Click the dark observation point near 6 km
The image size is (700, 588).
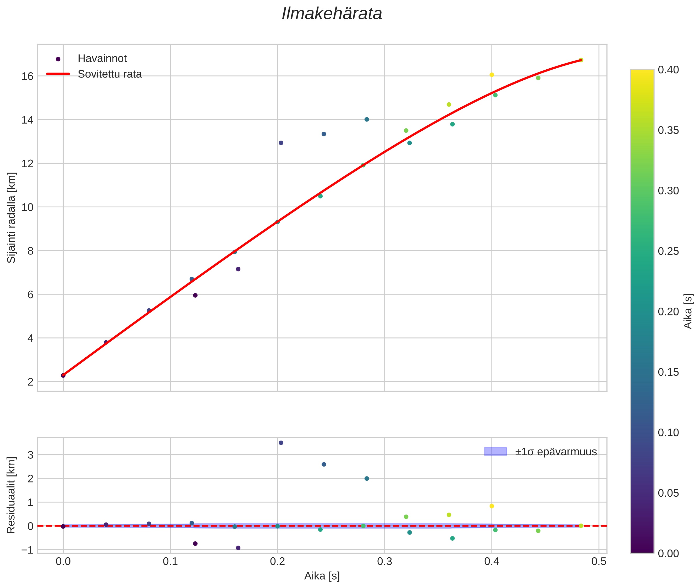[195, 295]
